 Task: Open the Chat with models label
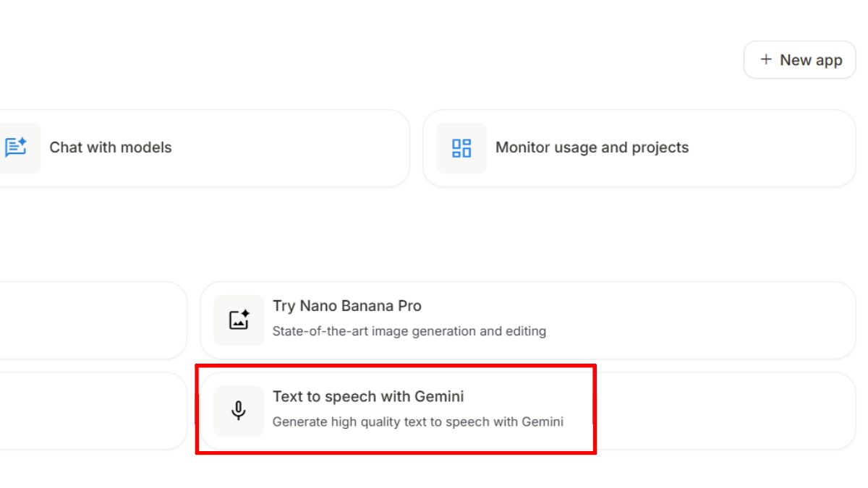tap(111, 147)
